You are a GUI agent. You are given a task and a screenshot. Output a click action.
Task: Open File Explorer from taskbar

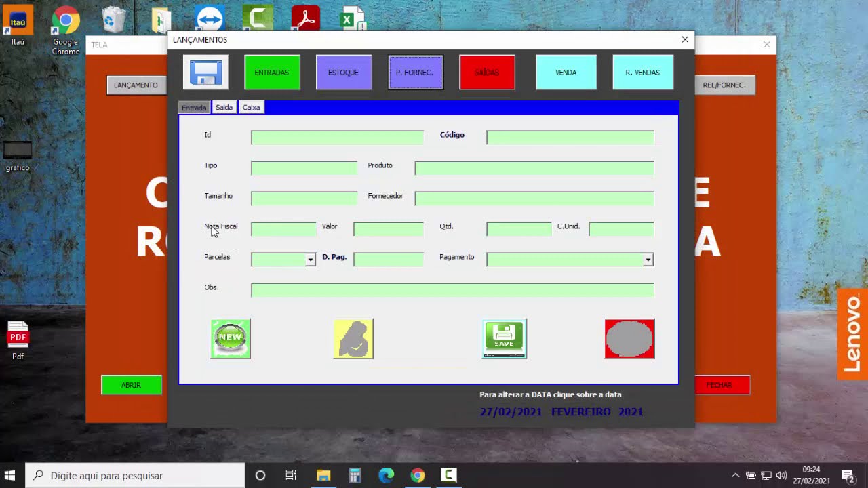[x=323, y=475]
